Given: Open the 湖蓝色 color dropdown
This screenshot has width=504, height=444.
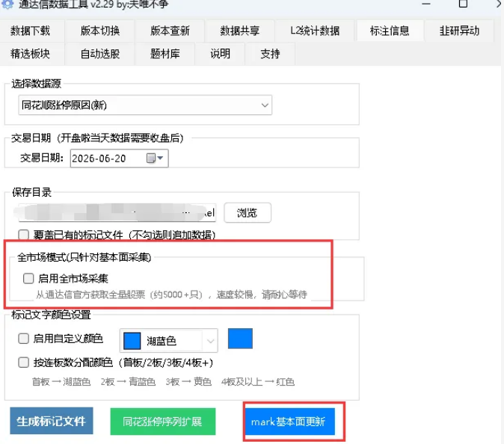Looking at the screenshot, I should pos(169,341).
